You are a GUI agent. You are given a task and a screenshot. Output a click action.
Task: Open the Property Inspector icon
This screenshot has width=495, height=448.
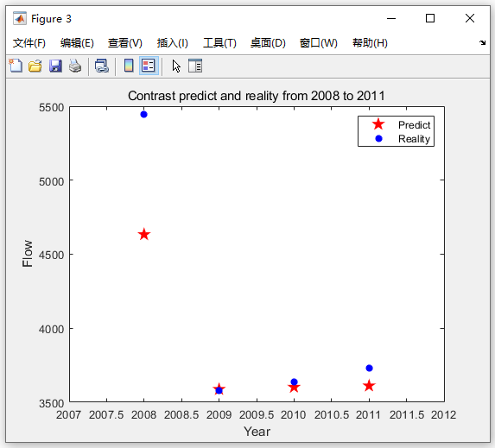pos(195,66)
